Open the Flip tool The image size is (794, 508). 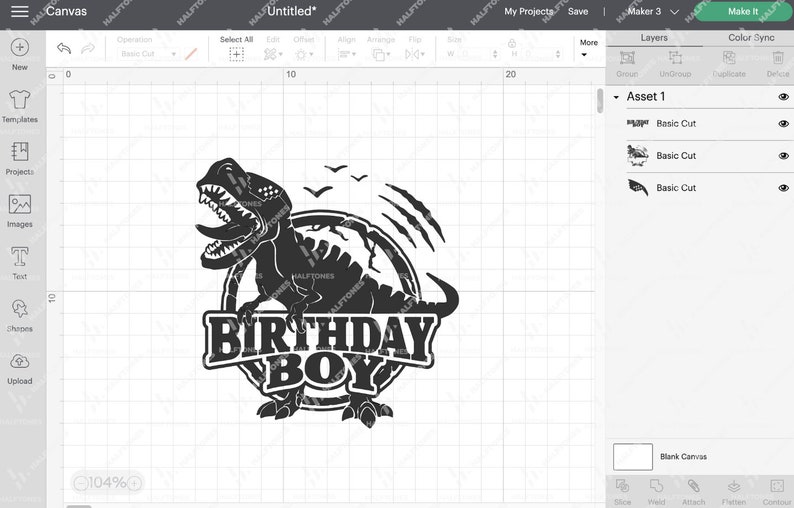click(415, 54)
